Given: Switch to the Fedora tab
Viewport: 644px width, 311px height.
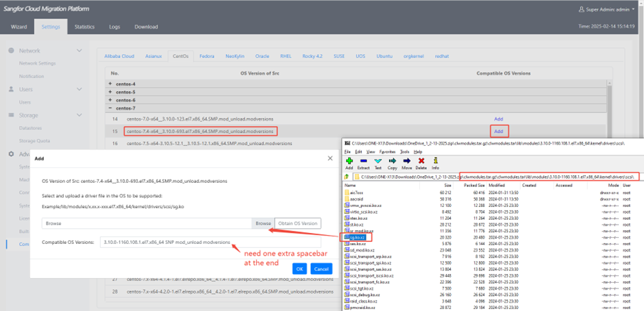Looking at the screenshot, I should coord(207,56).
